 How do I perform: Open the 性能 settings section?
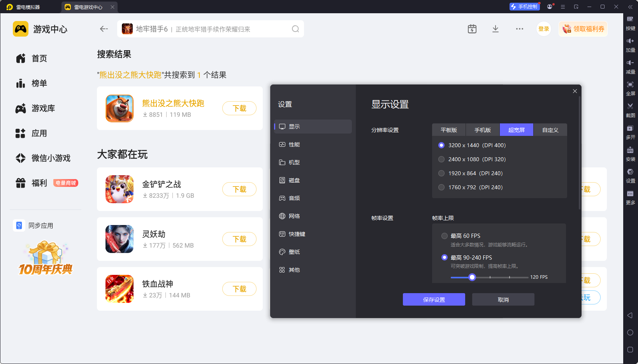[294, 144]
